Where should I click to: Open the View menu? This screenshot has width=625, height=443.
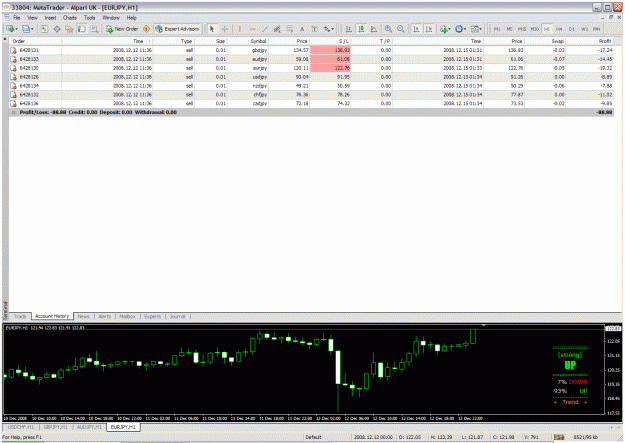click(x=32, y=18)
